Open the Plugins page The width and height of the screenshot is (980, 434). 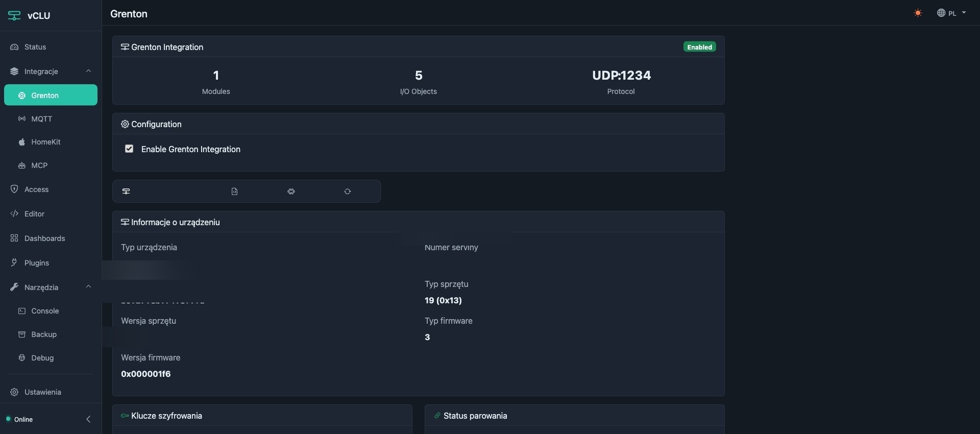[x=51, y=263]
